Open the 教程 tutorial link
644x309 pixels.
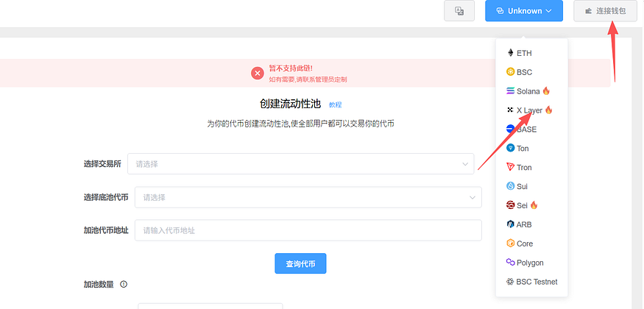(x=335, y=104)
